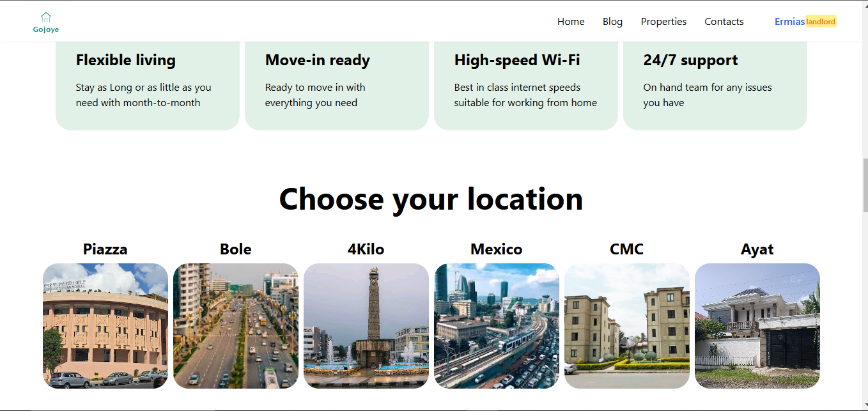Viewport: 868px width, 411px height.
Task: Click the page vertical scrollbar thumb
Action: click(x=865, y=186)
